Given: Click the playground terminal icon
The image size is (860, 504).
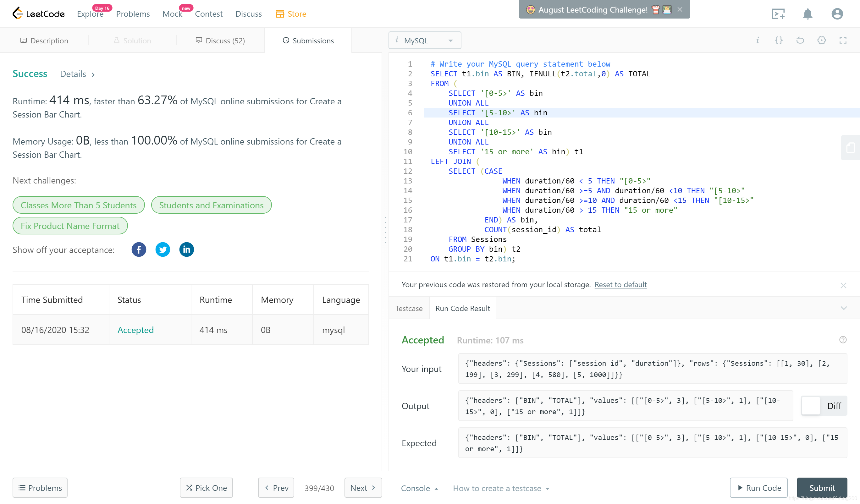Looking at the screenshot, I should point(778,14).
